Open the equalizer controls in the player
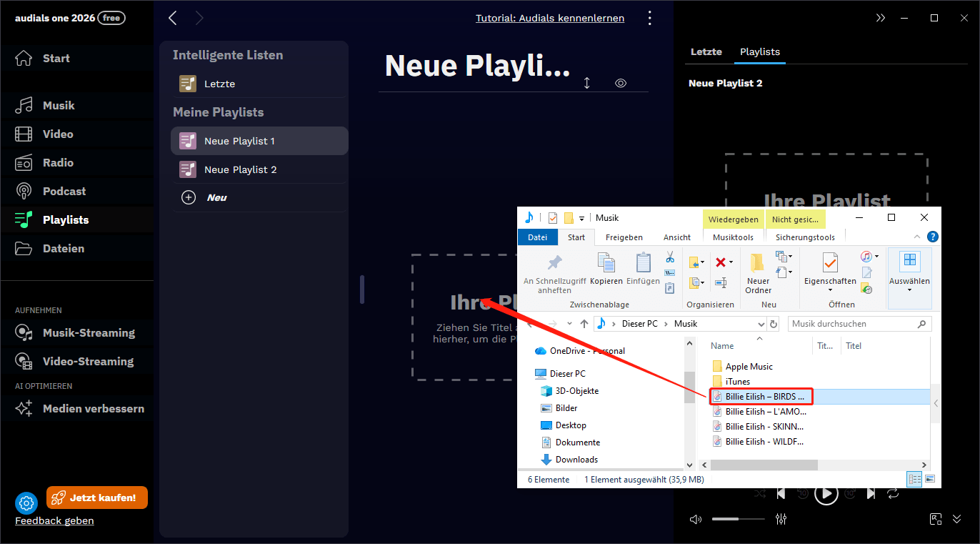This screenshot has width=980, height=544. point(781,519)
